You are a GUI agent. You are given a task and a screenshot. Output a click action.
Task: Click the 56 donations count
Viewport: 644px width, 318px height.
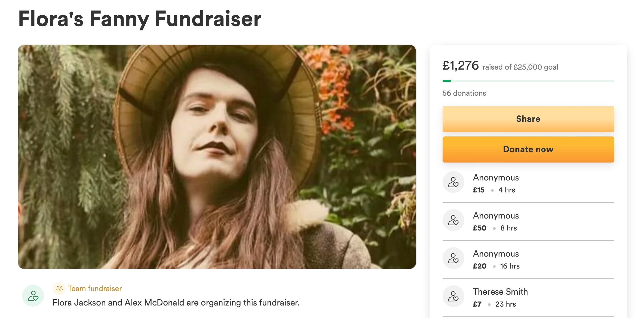[x=464, y=93]
